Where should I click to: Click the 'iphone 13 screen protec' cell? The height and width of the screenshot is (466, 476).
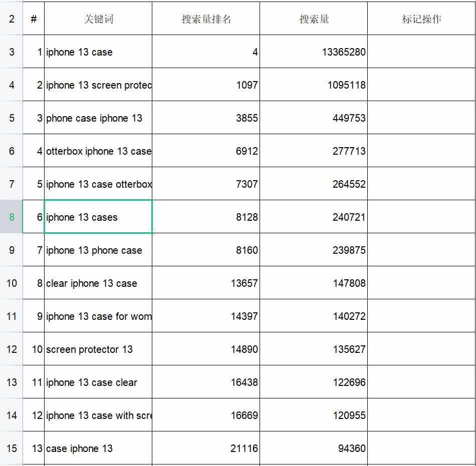pyautogui.click(x=98, y=85)
